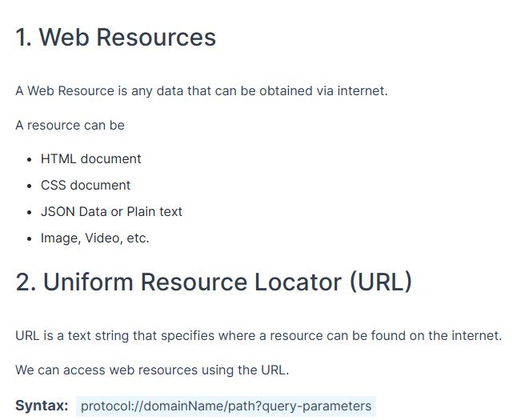Click the bullet before 'HTML document'
Viewport: 513px width, 420px height.
click(x=30, y=160)
